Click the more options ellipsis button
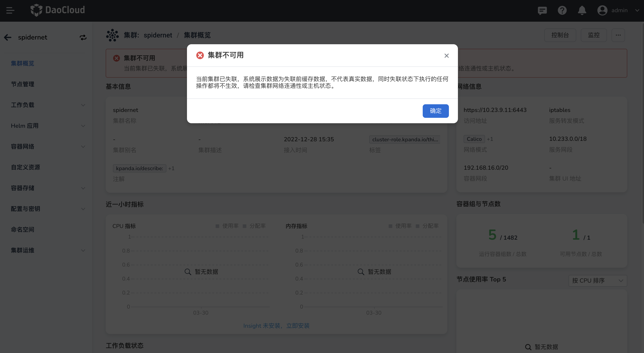 618,35
